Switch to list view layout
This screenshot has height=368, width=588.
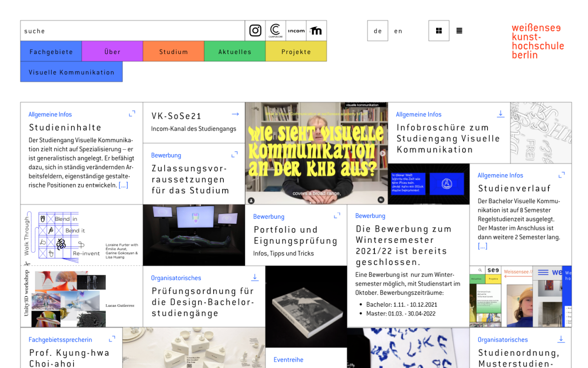(x=459, y=30)
